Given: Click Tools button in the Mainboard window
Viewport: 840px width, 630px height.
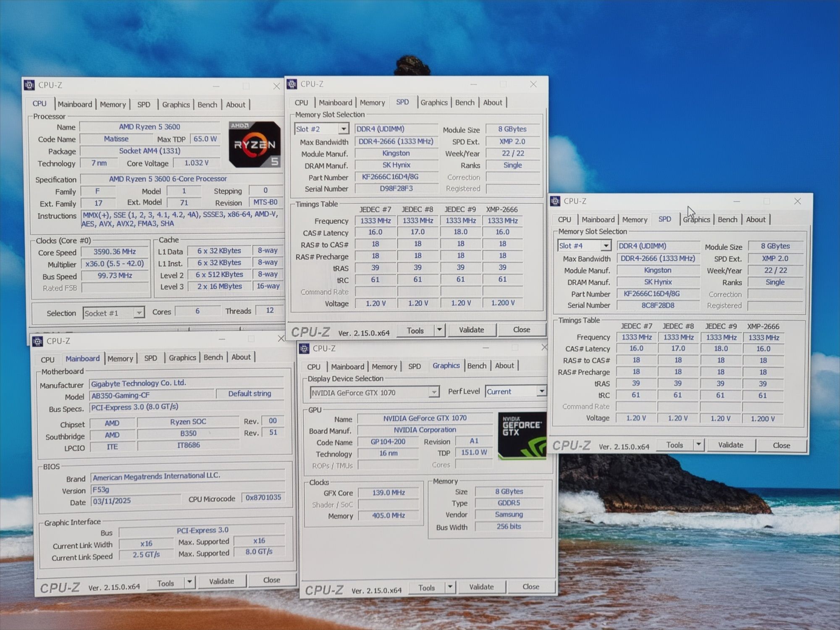Looking at the screenshot, I should 165,583.
